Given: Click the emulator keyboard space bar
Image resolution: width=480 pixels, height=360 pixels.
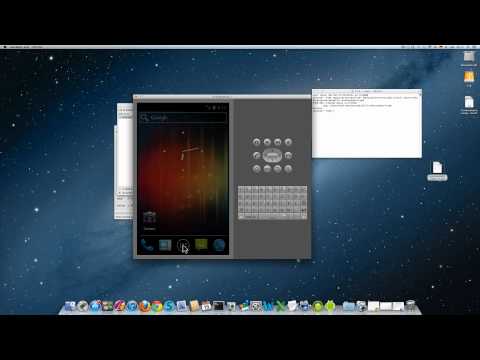Looking at the screenshot, I should (273, 216).
